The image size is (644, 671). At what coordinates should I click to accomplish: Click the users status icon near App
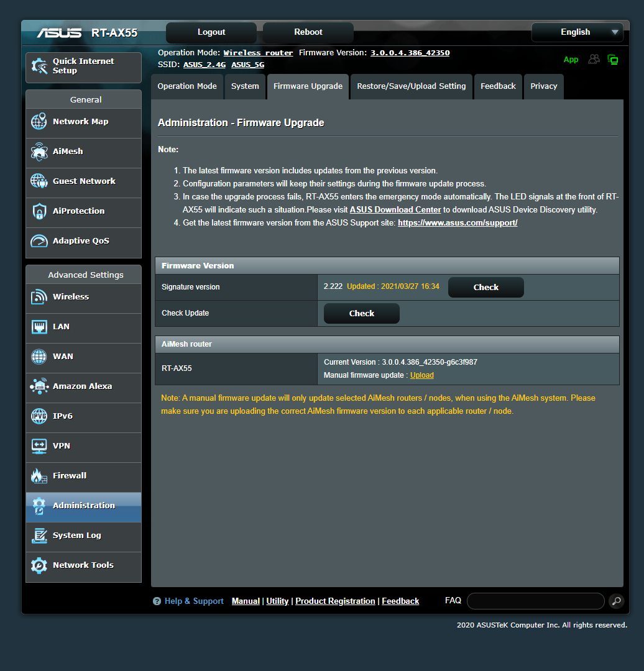(594, 59)
